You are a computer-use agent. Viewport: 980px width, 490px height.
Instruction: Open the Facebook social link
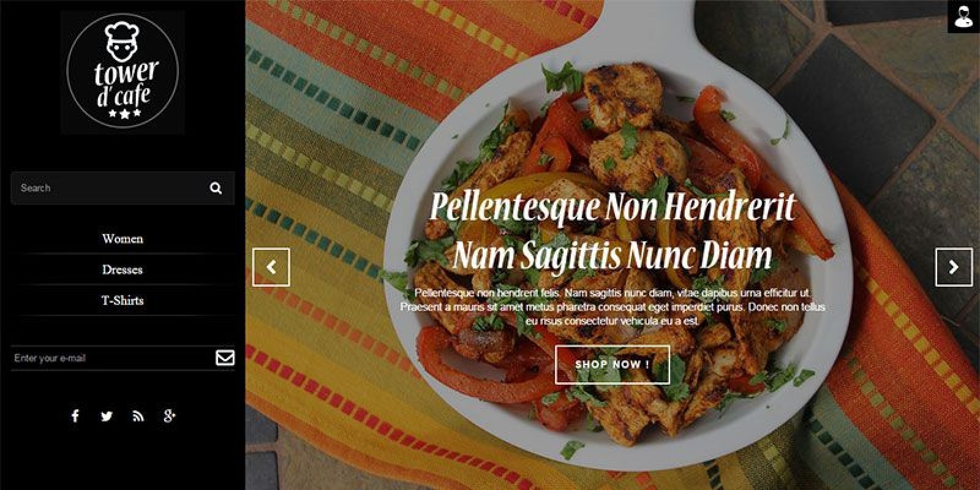(x=75, y=416)
